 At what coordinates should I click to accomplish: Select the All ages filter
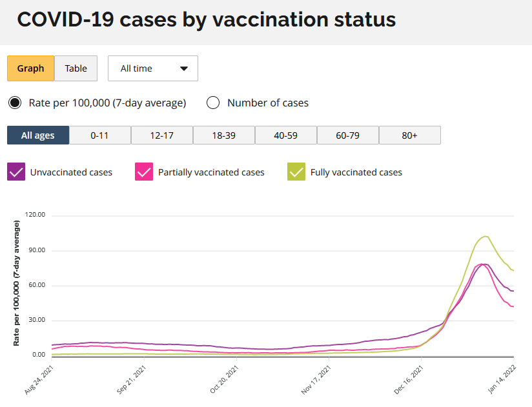pyautogui.click(x=37, y=135)
